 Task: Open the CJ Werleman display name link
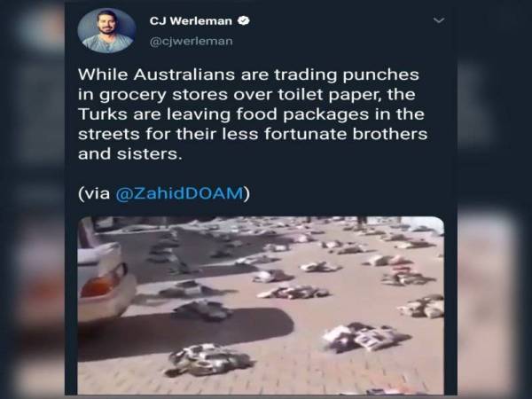pos(191,21)
